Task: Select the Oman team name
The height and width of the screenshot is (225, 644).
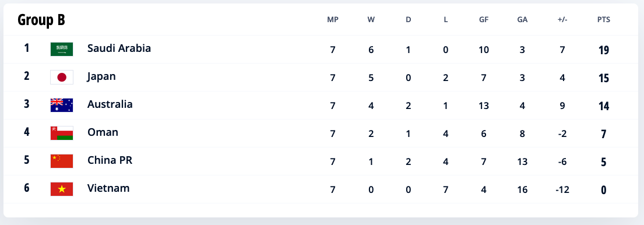Action: 103,132
